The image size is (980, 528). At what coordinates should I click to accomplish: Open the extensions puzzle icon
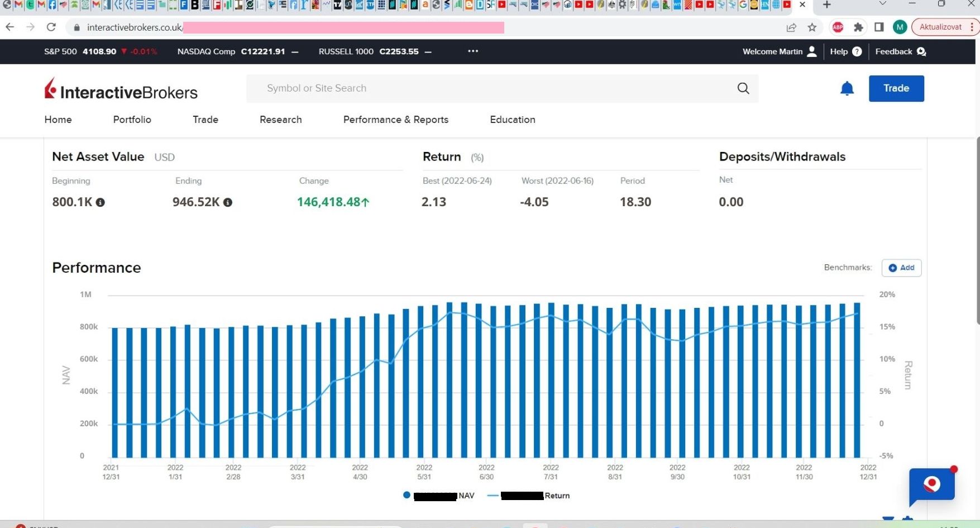pyautogui.click(x=858, y=27)
